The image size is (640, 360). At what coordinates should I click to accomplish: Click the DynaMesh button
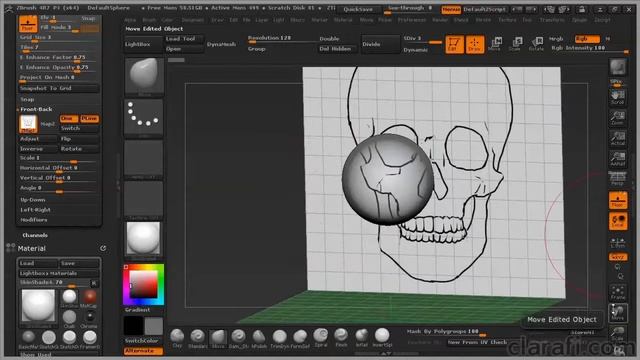[221, 44]
